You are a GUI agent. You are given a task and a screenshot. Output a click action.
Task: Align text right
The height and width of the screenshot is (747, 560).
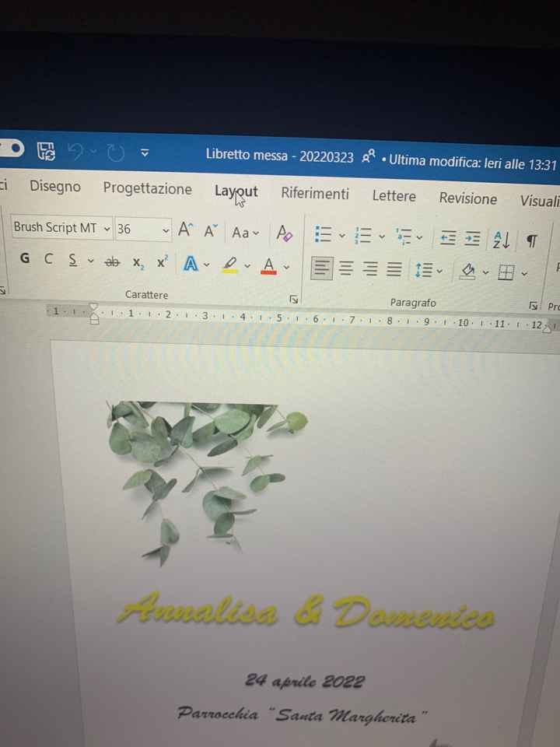point(370,269)
